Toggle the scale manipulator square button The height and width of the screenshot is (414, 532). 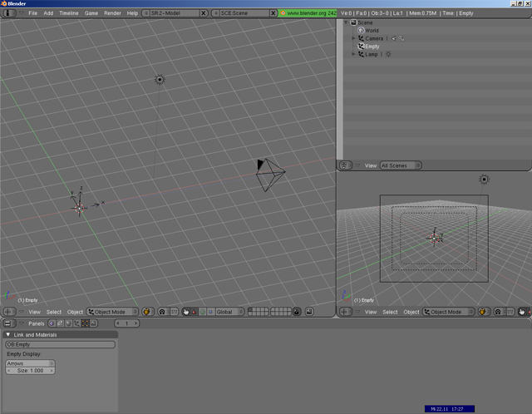point(210,312)
